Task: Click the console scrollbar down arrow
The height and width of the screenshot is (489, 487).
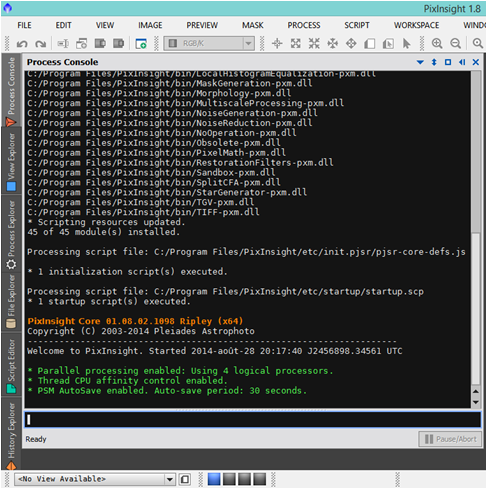Action: coord(476,402)
